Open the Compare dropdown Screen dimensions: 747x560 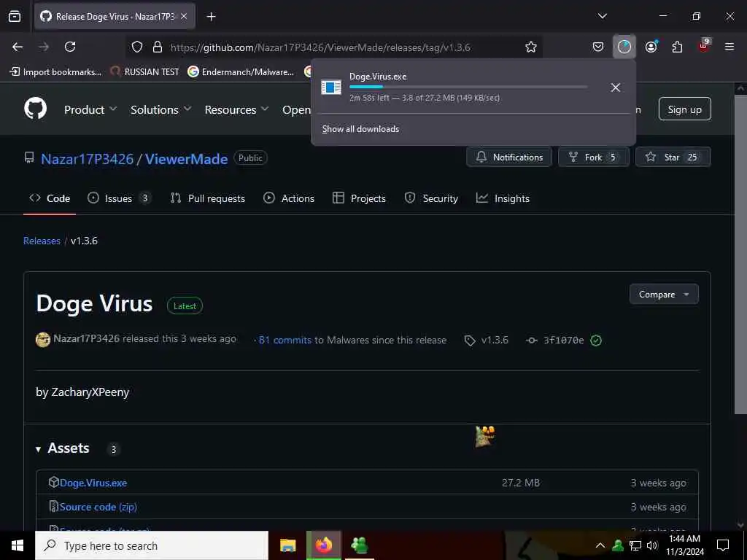coord(664,295)
